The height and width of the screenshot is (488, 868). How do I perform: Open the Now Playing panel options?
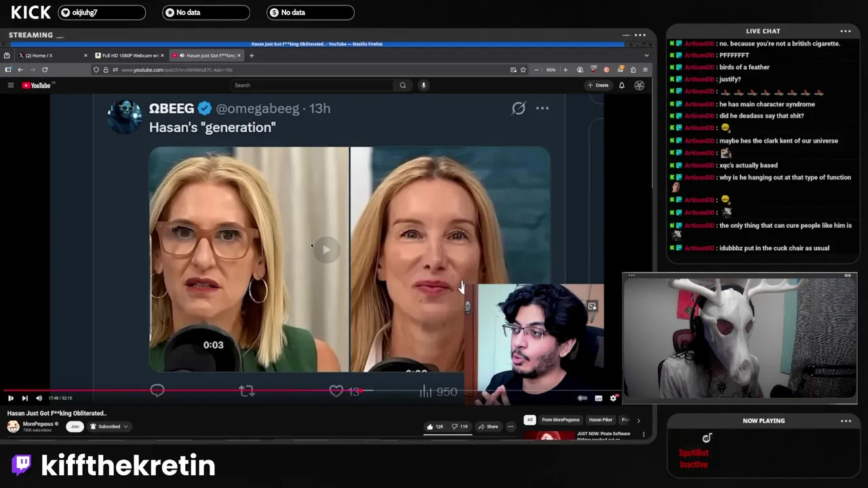click(846, 421)
